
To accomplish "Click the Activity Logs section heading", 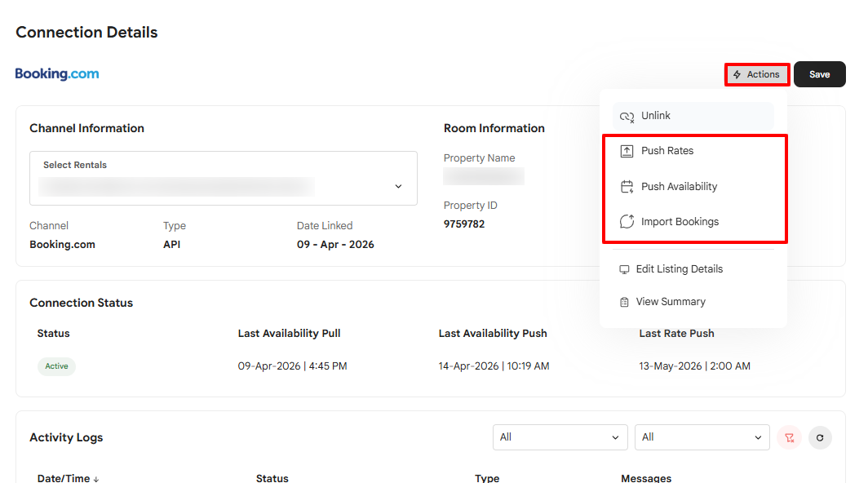I will tap(66, 437).
